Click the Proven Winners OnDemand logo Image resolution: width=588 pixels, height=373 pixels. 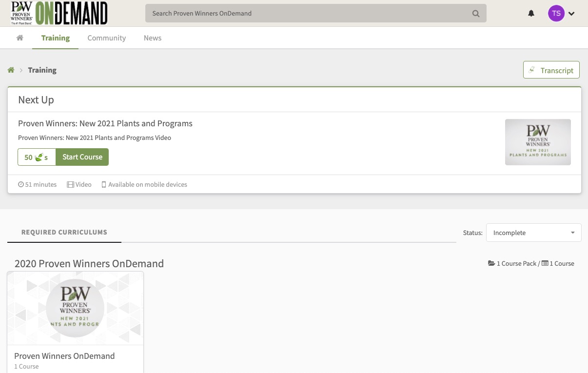tap(59, 13)
